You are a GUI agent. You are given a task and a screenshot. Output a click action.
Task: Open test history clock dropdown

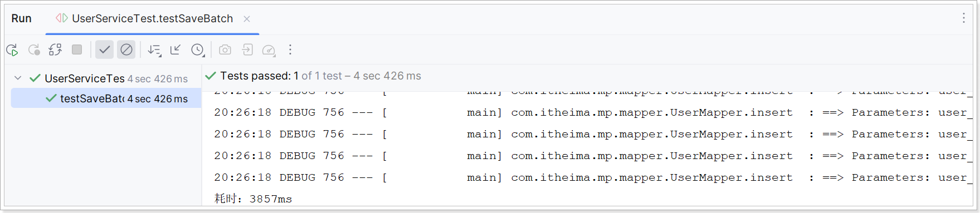[198, 50]
